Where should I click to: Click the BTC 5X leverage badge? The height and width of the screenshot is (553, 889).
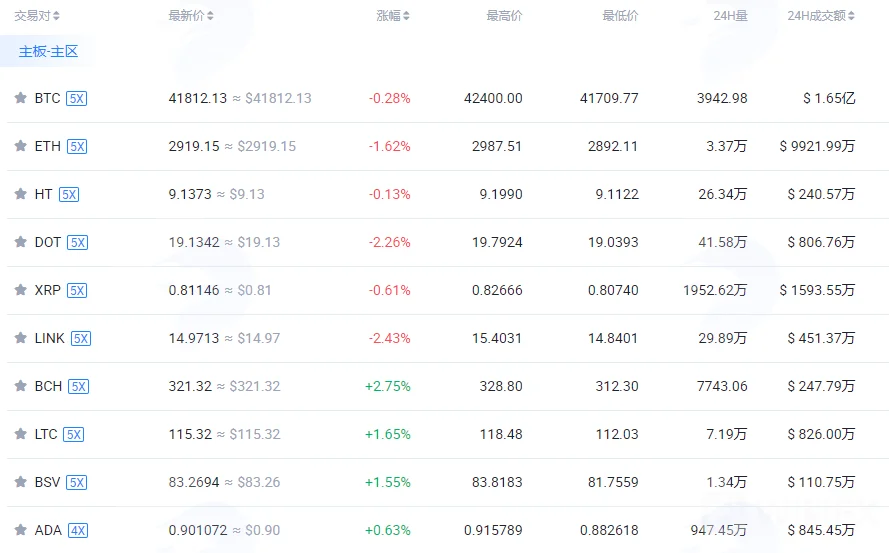point(77,99)
